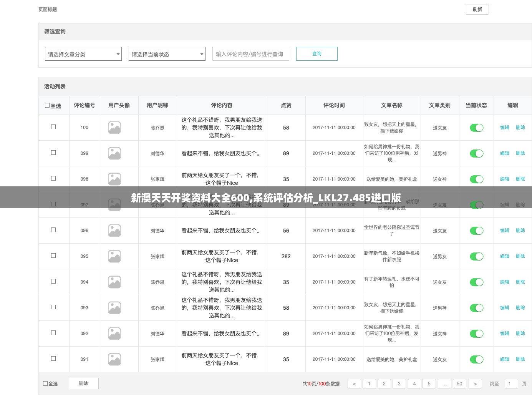
Task: Click avatar image placeholder in row 096
Action: pos(114,231)
